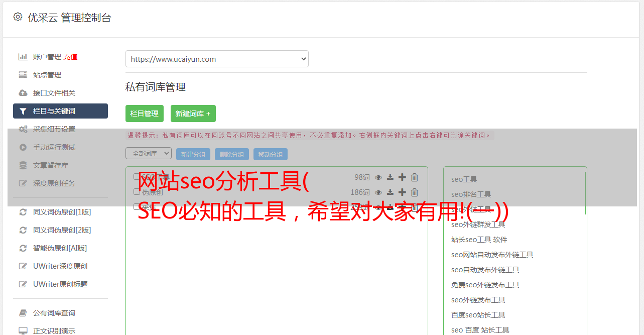
Task: View the 伪原创 186词 library via eye icon
Action: click(x=378, y=192)
